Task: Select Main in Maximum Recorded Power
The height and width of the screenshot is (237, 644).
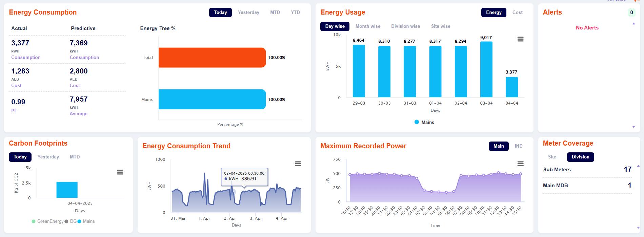Action: (x=499, y=146)
